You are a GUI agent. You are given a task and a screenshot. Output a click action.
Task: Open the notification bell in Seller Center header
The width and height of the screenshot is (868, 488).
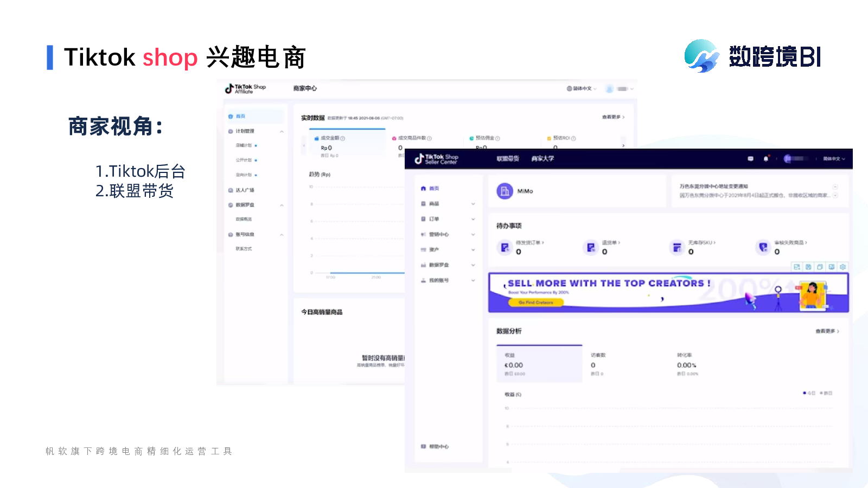coord(766,159)
